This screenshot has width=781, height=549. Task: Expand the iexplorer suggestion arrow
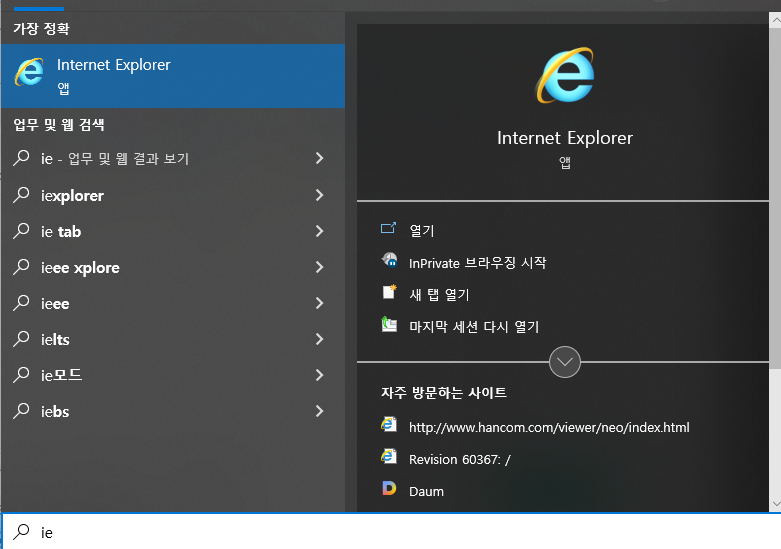320,195
